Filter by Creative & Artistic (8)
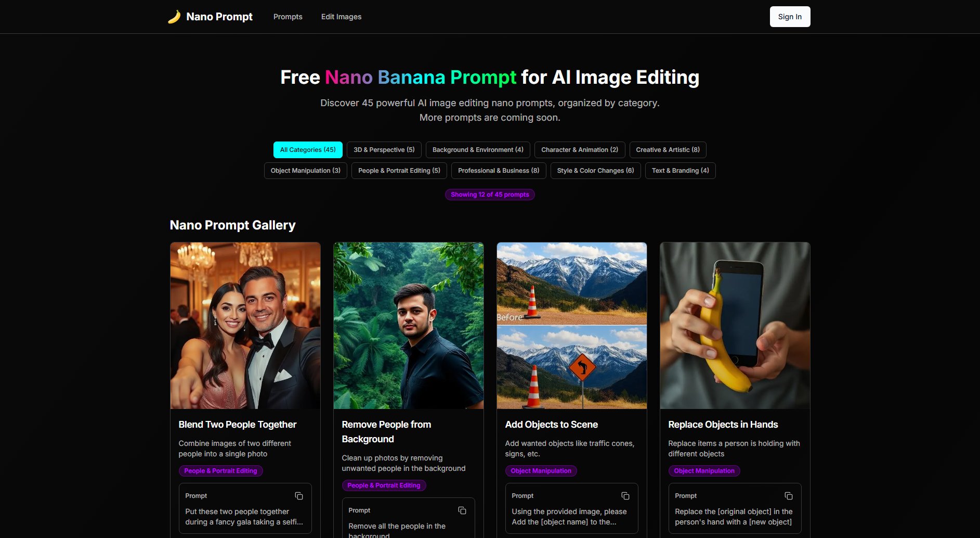The height and width of the screenshot is (538, 980). (668, 150)
